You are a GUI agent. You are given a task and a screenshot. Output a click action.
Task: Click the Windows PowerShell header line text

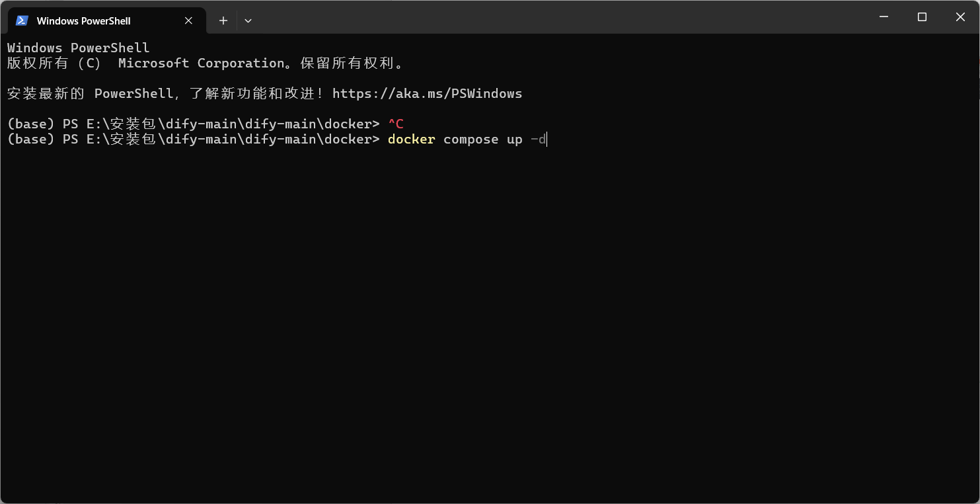tap(78, 48)
